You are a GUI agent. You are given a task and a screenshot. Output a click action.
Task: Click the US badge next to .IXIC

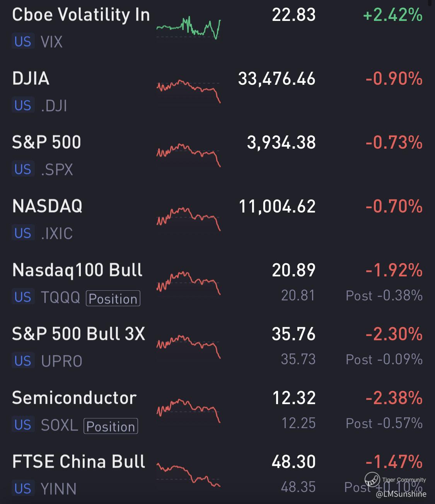tap(23, 233)
